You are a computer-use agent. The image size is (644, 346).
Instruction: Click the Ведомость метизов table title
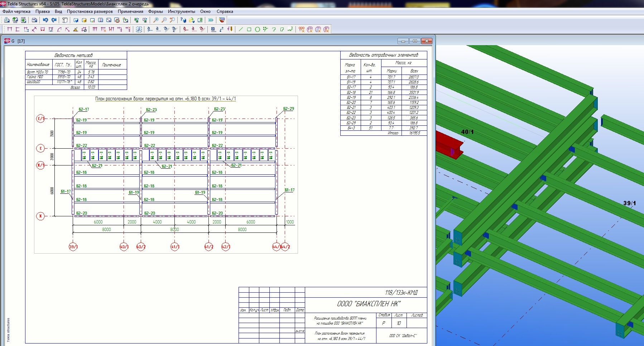pos(73,55)
